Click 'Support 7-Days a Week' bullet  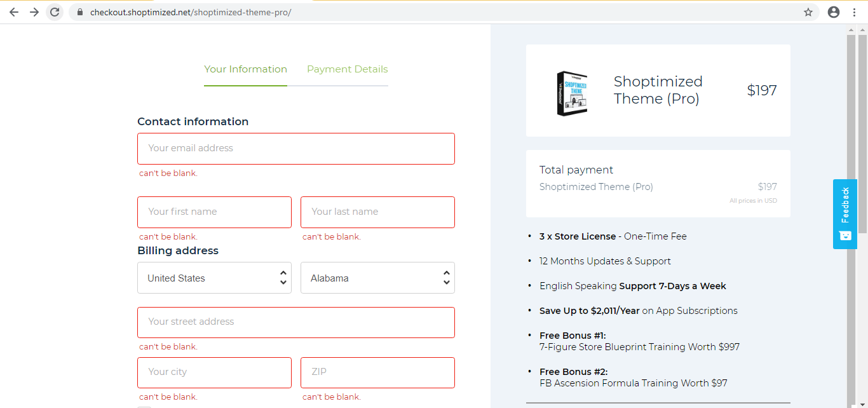pos(672,286)
